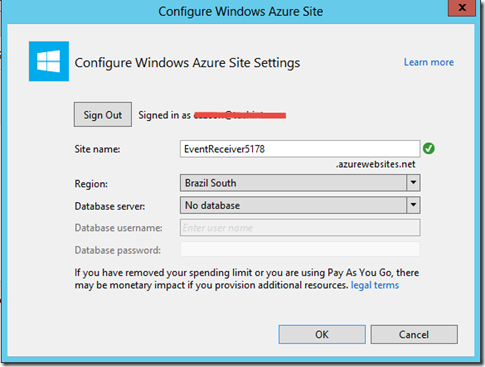Open the Learn more link

429,62
